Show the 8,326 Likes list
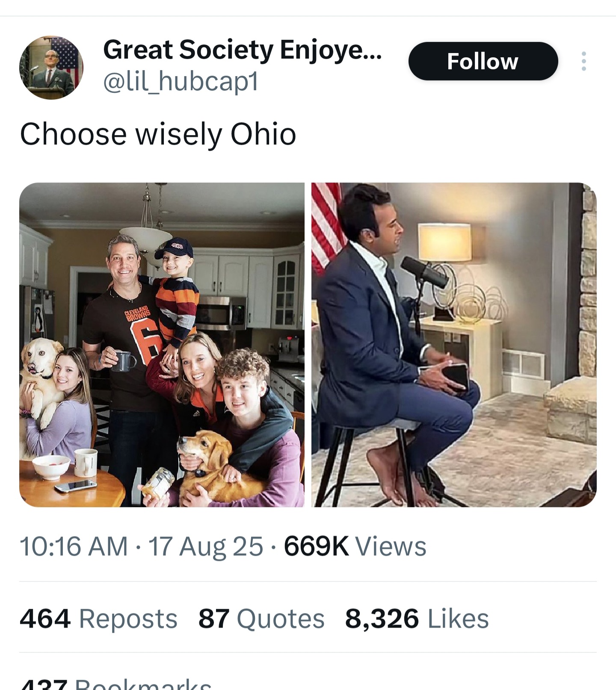This screenshot has height=690, width=616. click(x=417, y=619)
